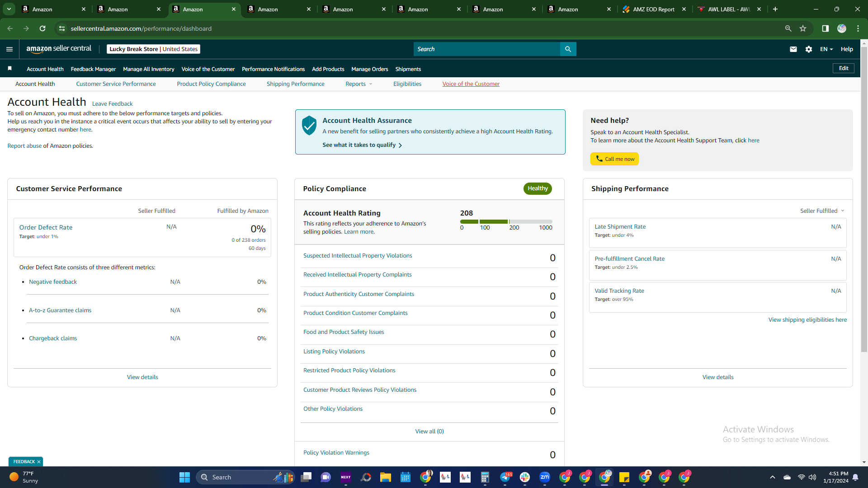
Task: Switch to AMZ EOD Report browser tab
Action: 653,9
